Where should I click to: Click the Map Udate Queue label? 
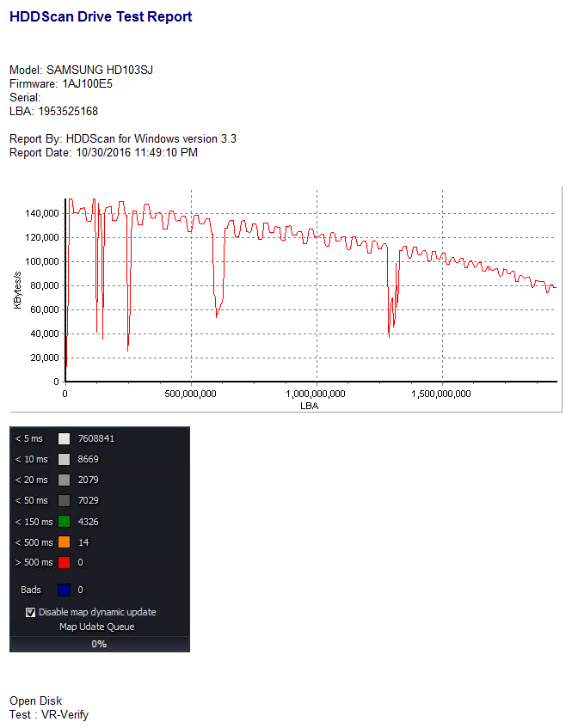(x=96, y=627)
